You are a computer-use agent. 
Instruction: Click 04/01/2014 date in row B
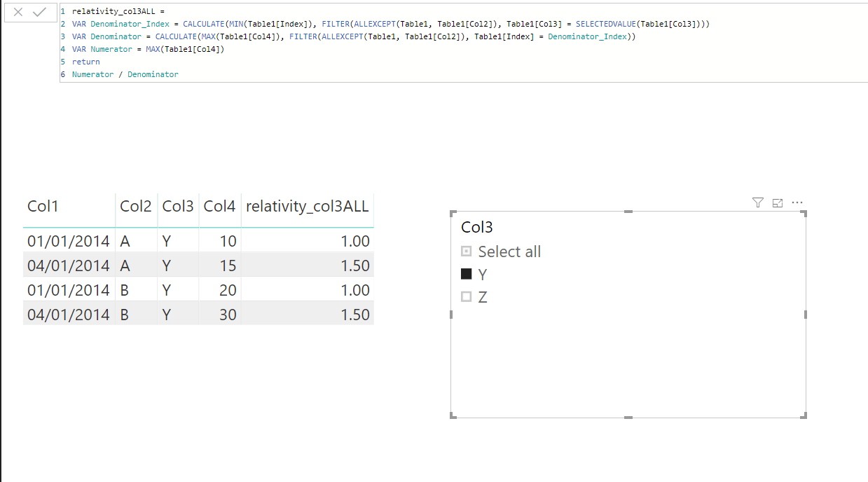(x=69, y=315)
